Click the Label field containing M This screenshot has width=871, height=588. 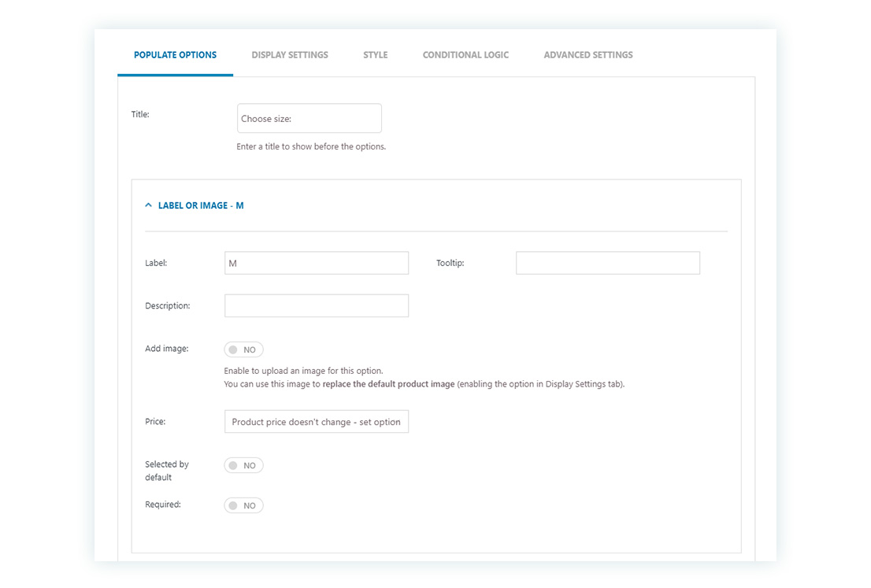point(316,262)
